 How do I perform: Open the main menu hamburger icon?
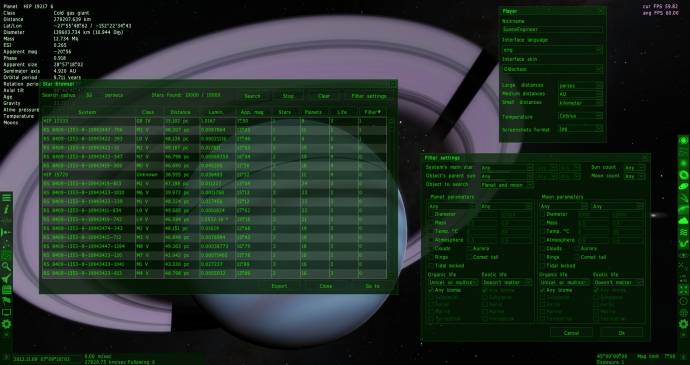pyautogui.click(x=7, y=198)
